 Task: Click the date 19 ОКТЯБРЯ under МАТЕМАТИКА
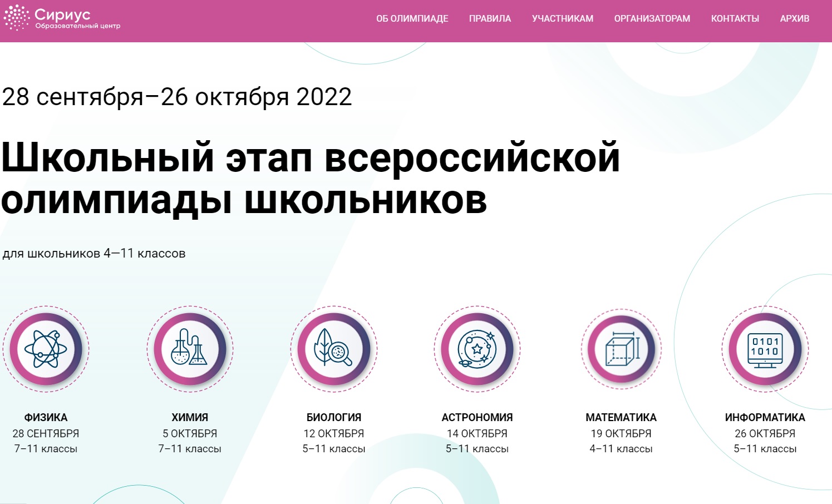621,433
